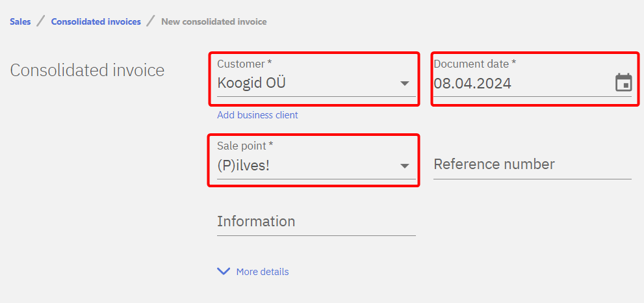Click the Consolidated invoice section heading
This screenshot has height=303, width=644.
[87, 70]
